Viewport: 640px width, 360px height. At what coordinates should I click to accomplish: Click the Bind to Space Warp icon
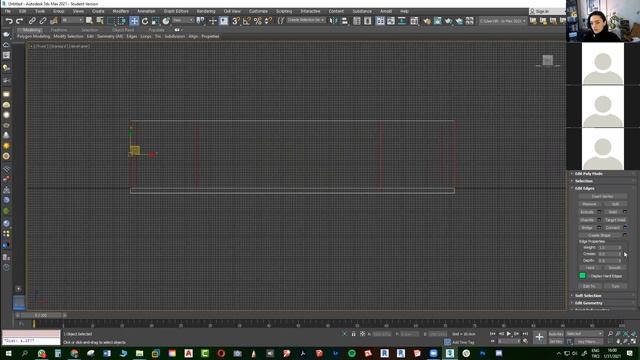click(53, 21)
